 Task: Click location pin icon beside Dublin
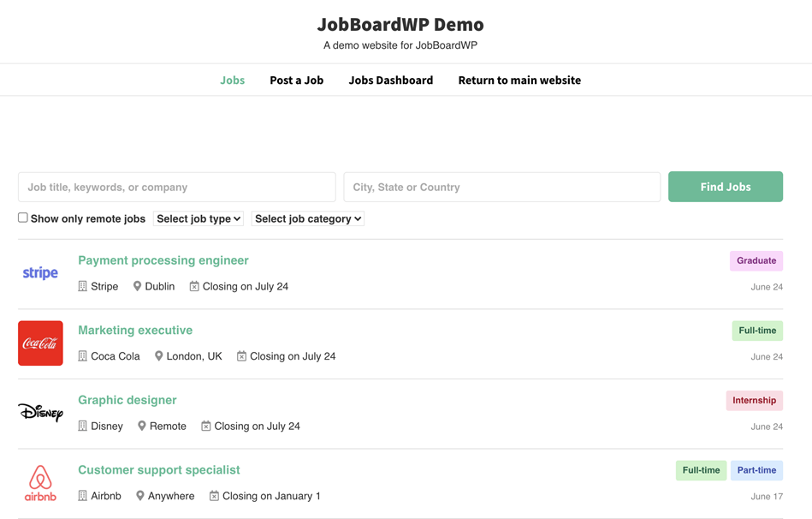pos(137,286)
